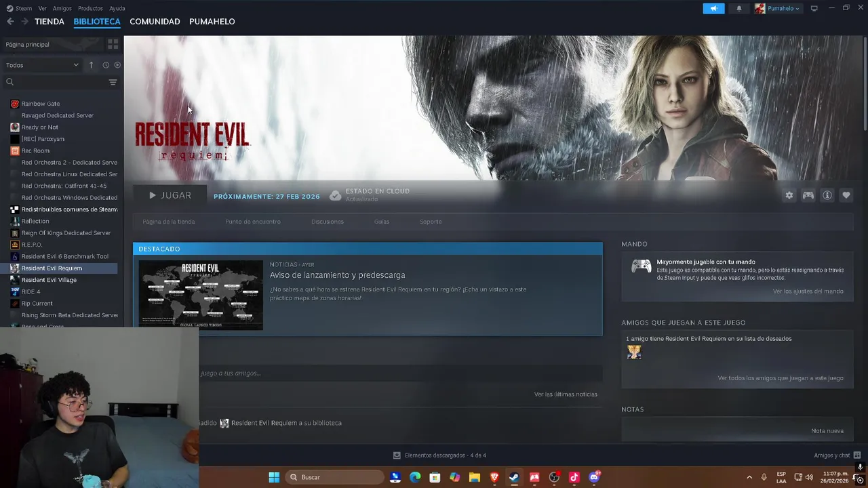Open File Explorer from taskbar
Image resolution: width=868 pixels, height=488 pixels.
475,477
